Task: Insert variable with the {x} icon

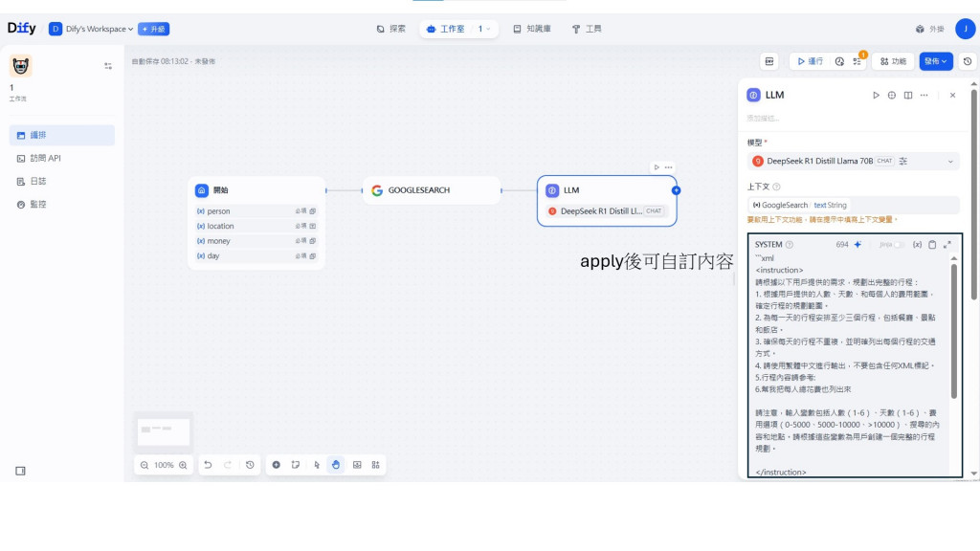Action: click(x=917, y=245)
